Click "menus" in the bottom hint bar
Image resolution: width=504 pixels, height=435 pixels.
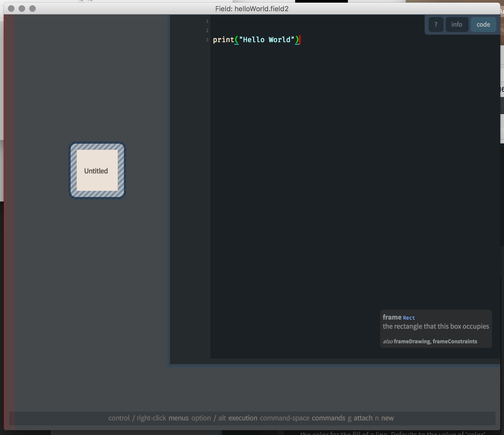click(x=178, y=418)
